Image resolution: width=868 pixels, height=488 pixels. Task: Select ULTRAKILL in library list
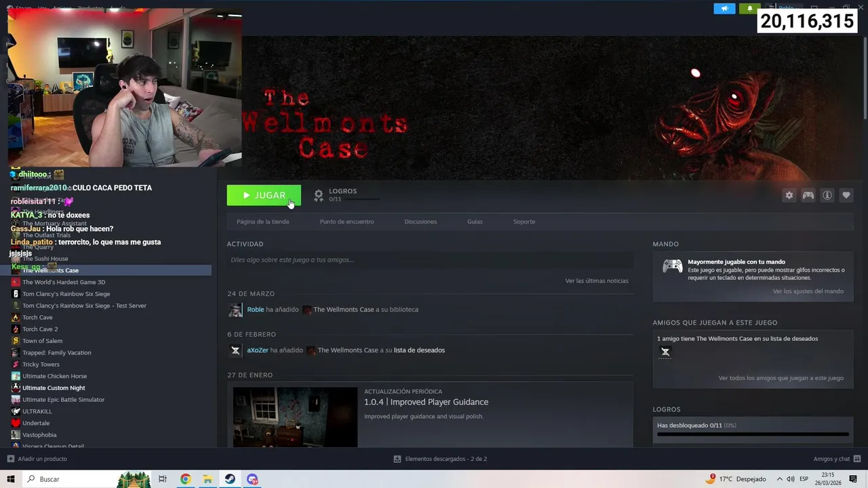(x=37, y=411)
